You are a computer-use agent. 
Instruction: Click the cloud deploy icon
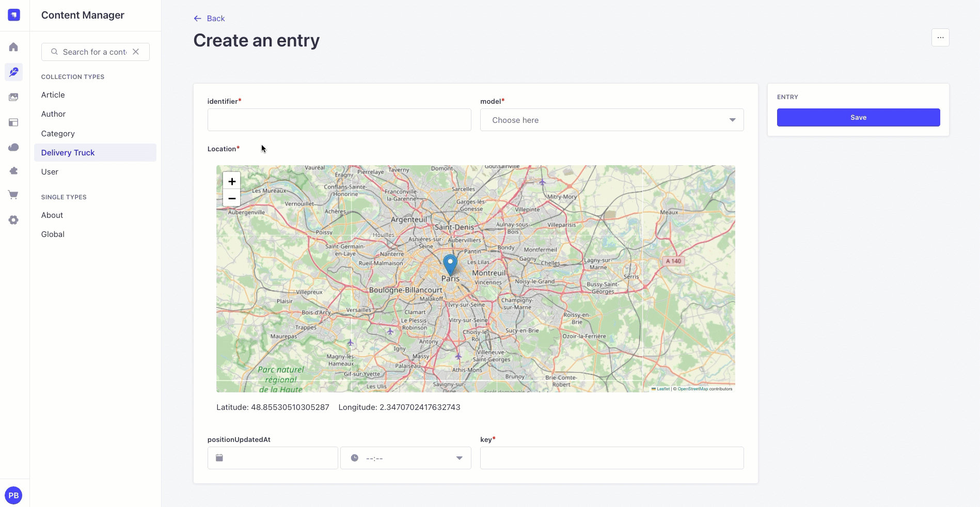click(x=14, y=148)
